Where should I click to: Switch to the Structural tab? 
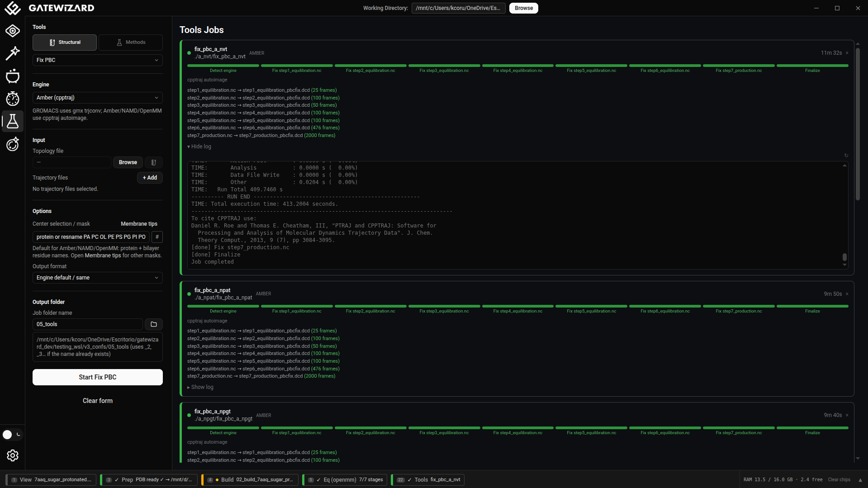(65, 42)
